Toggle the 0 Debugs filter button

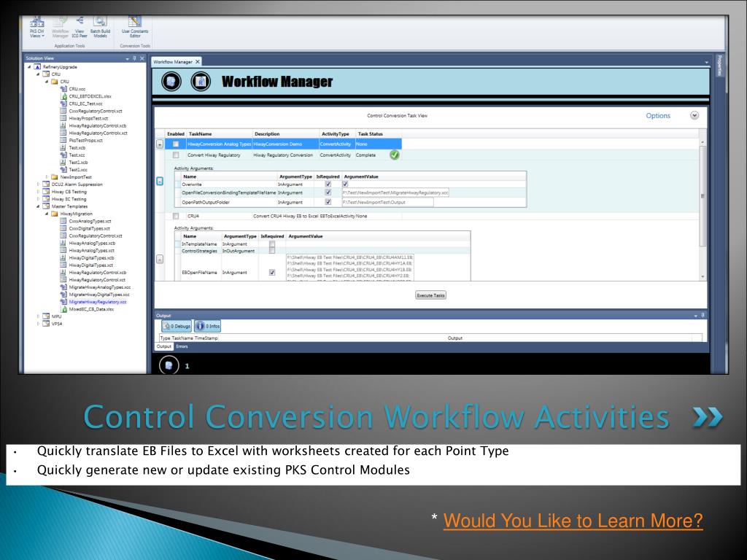[177, 326]
